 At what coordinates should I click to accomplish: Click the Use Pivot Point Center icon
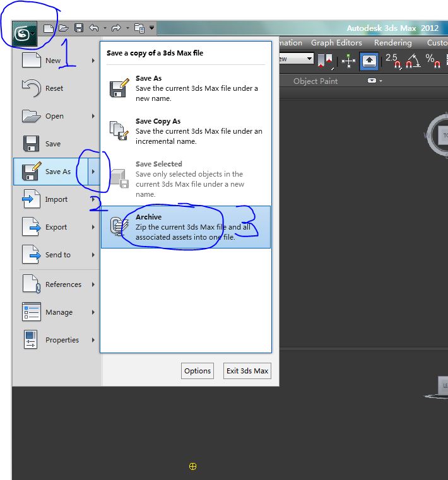pyautogui.click(x=325, y=61)
